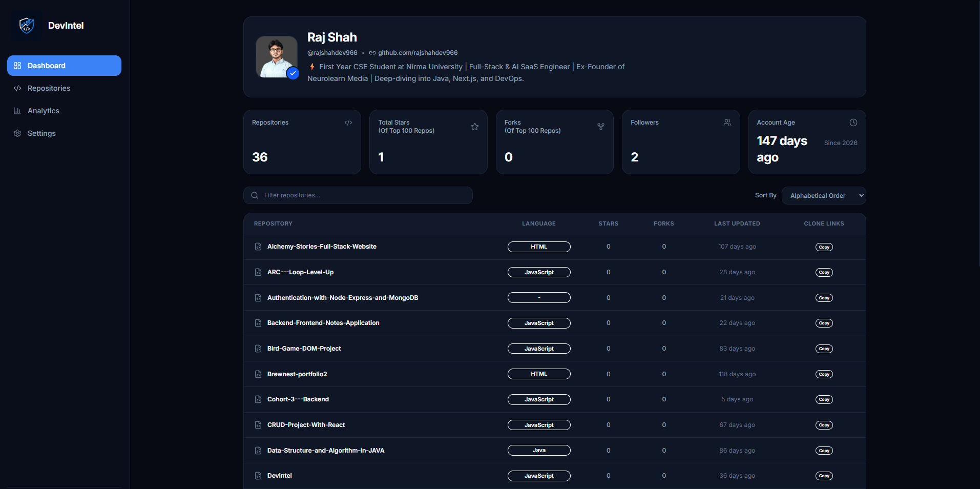Click the STARS column header
Image resolution: width=980 pixels, height=489 pixels.
pyautogui.click(x=609, y=223)
